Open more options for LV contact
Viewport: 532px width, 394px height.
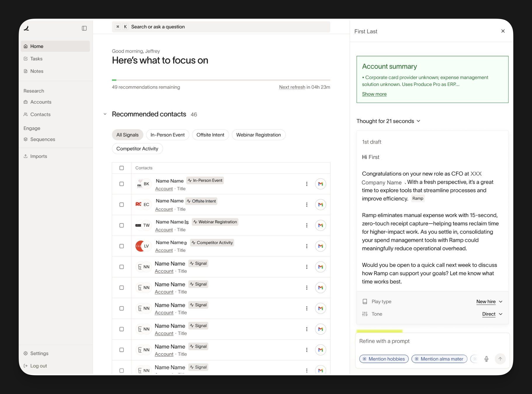[x=307, y=246]
